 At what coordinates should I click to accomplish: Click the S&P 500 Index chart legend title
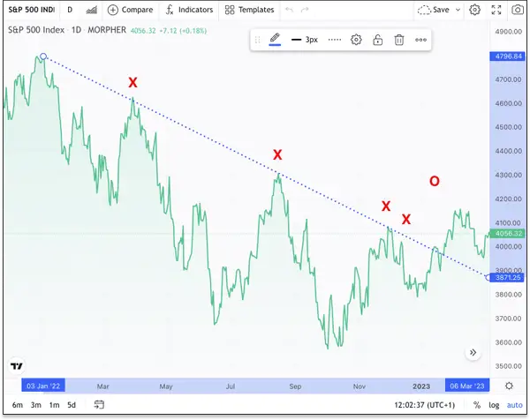click(36, 30)
